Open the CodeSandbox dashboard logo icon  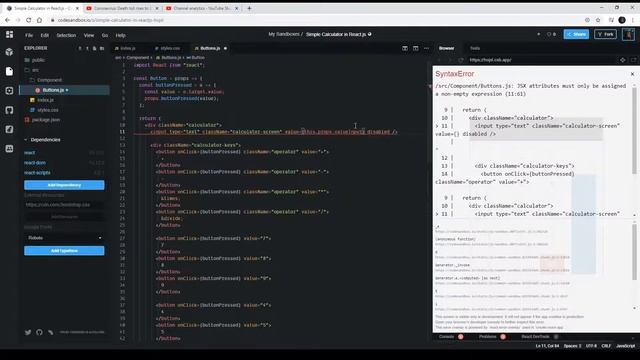point(9,35)
